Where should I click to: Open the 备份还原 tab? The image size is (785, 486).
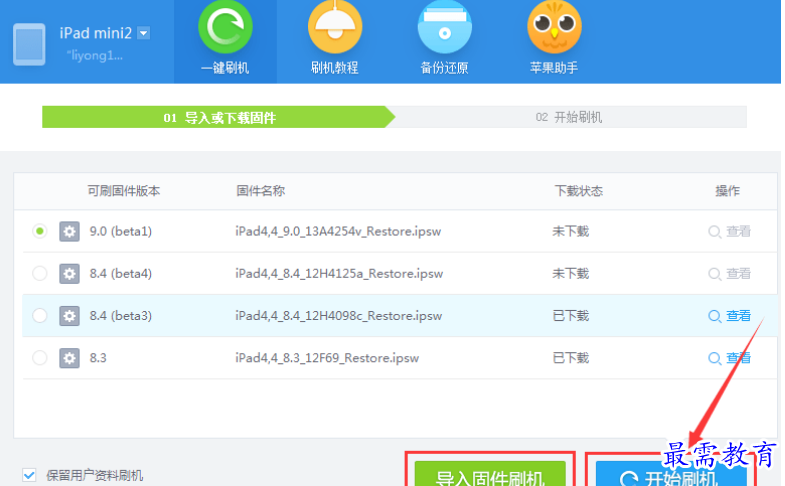coord(444,39)
